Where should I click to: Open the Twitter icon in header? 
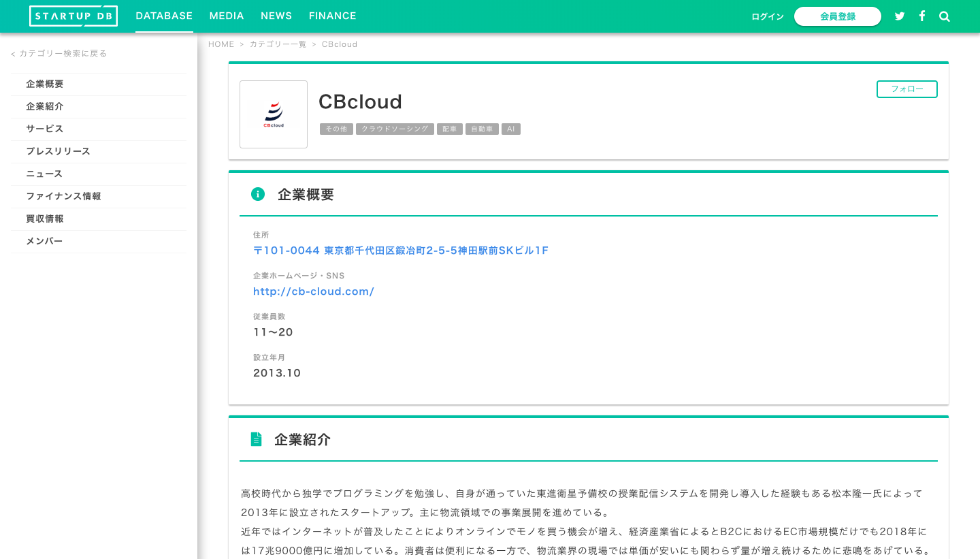[900, 16]
